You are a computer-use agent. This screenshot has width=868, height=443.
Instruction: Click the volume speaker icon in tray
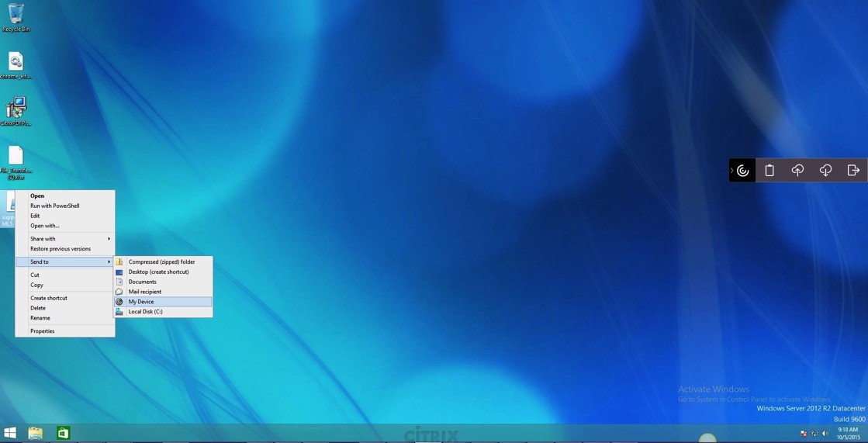point(825,434)
